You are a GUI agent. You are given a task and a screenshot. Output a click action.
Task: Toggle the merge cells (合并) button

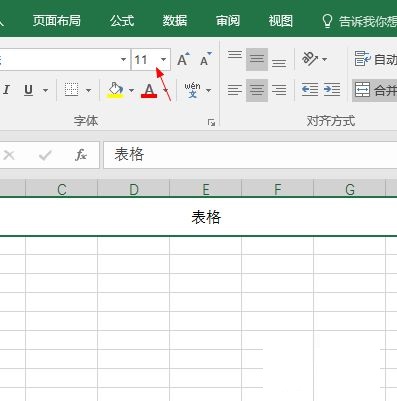click(x=375, y=90)
